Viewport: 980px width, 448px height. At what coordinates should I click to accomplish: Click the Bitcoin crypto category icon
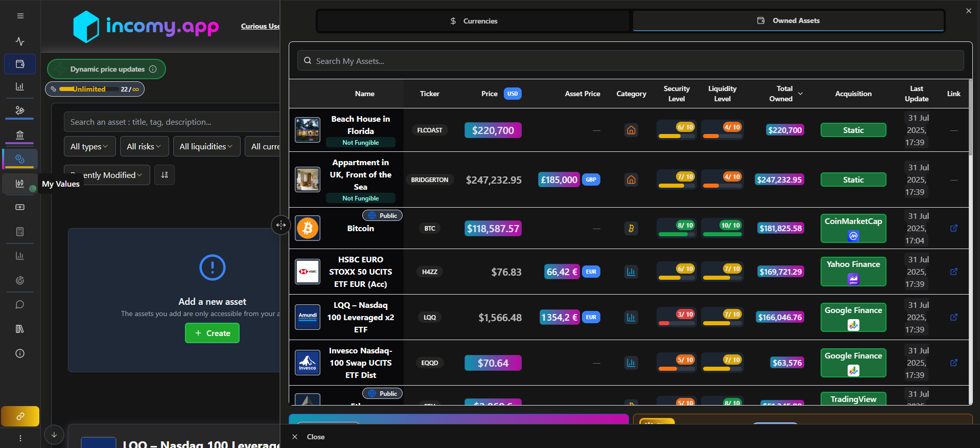click(631, 228)
